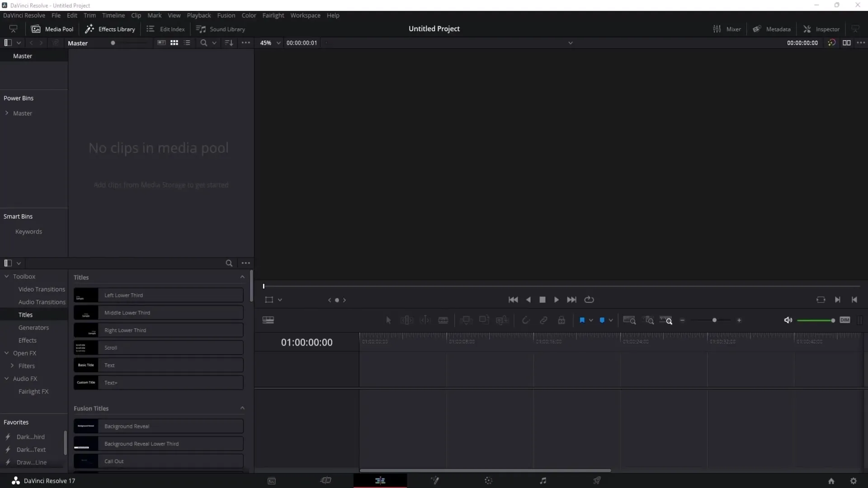Mute audio with speaker icon
Screen dimensions: 868x488
tap(788, 320)
